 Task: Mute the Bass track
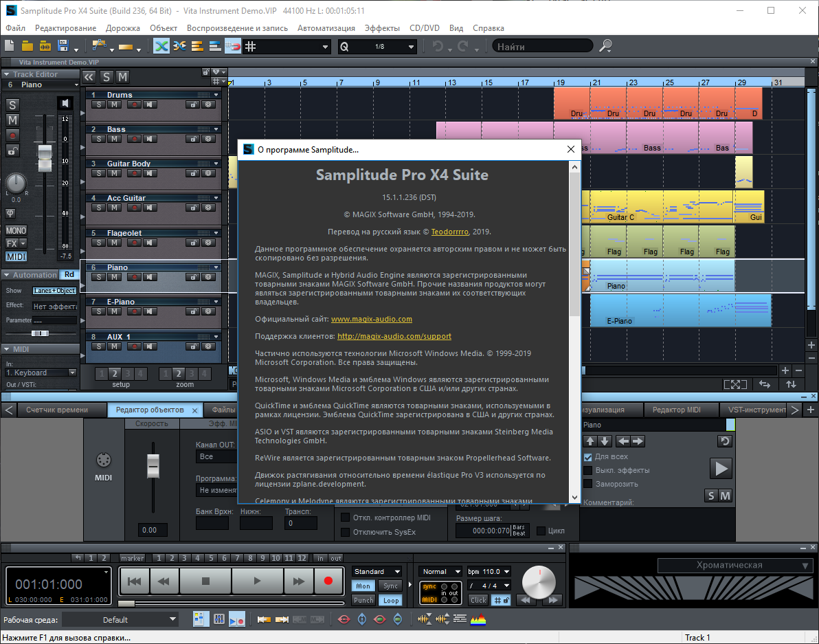click(114, 139)
